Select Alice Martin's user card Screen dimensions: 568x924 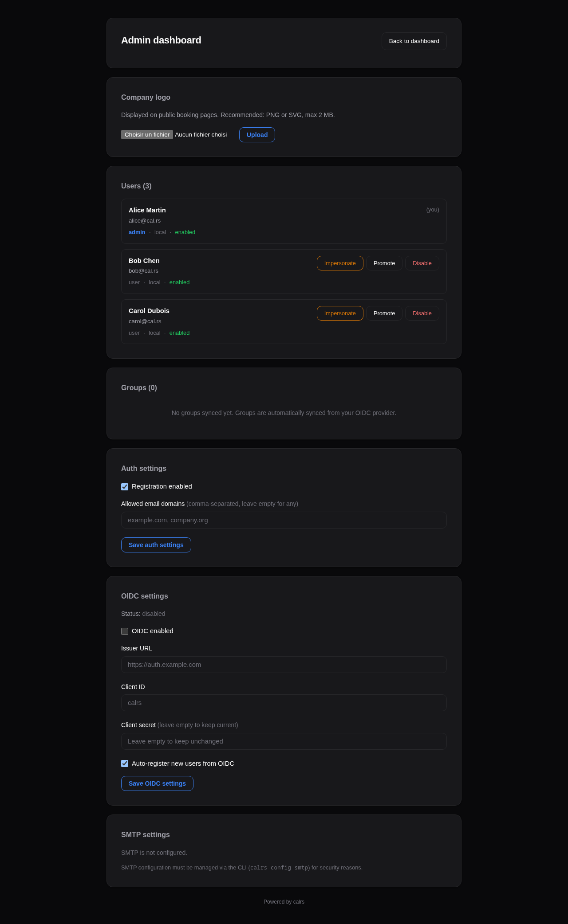(284, 221)
